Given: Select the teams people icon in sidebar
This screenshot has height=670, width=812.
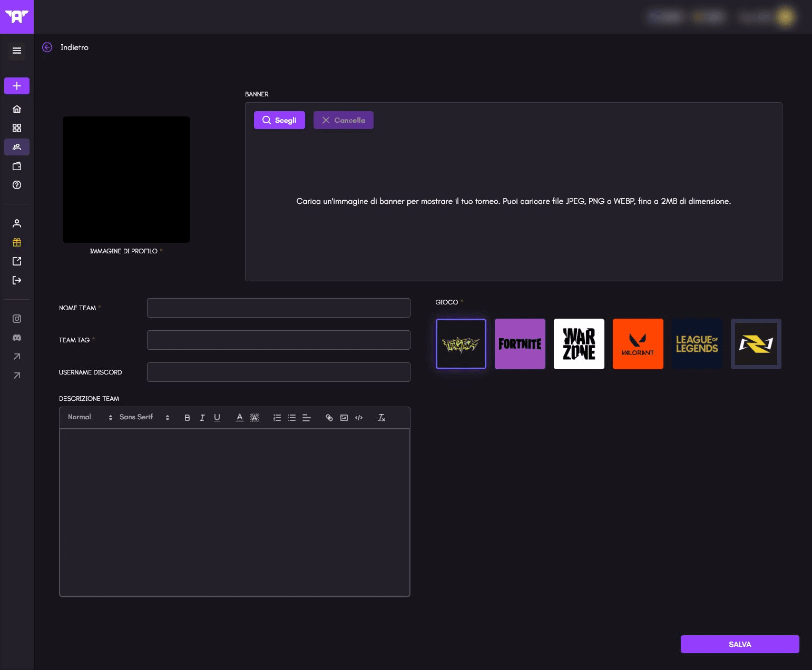Looking at the screenshot, I should [17, 147].
